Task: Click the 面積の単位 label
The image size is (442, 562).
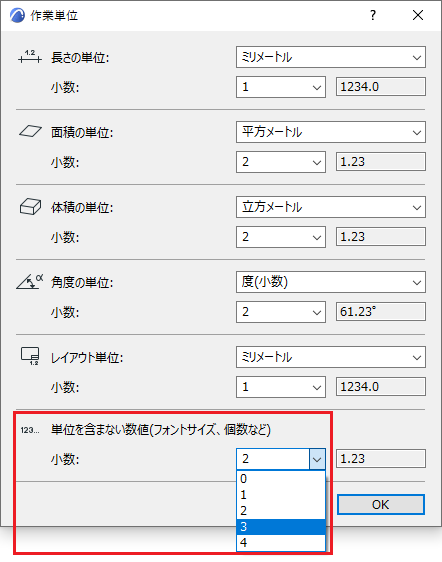Action: click(x=82, y=133)
